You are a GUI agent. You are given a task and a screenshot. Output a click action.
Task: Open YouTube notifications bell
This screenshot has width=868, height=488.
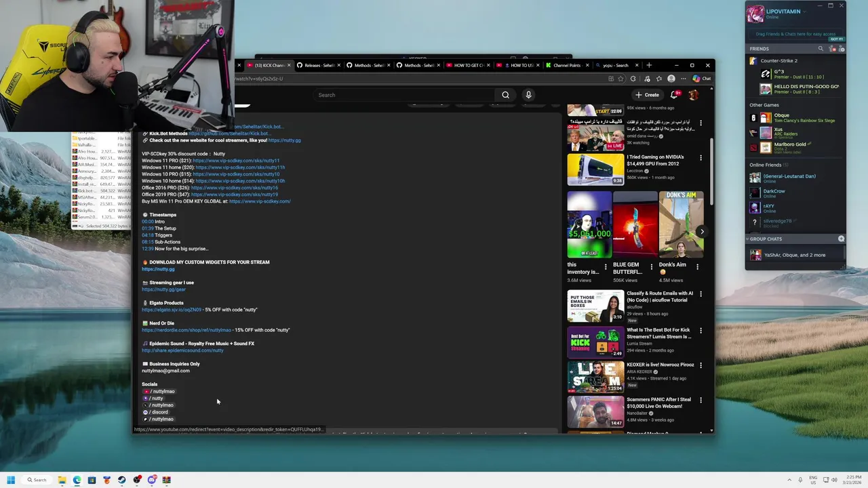pyautogui.click(x=674, y=95)
